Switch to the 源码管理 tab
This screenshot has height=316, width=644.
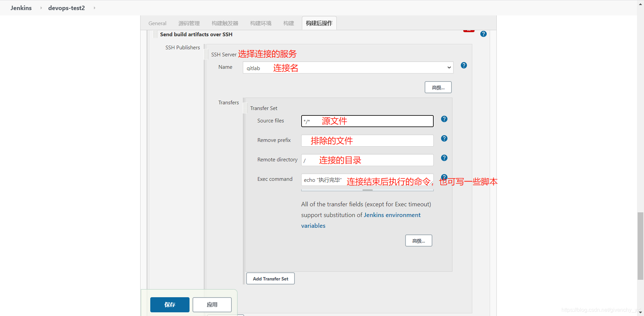189,23
